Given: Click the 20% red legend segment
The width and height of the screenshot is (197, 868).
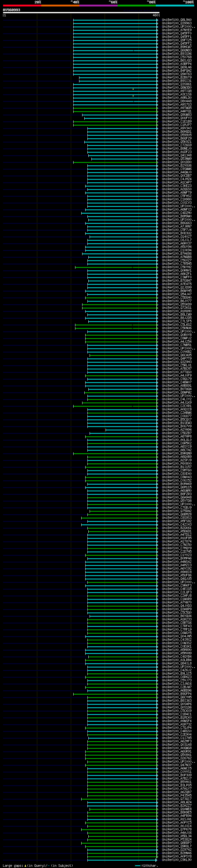Looking at the screenshot, I should (22, 6).
